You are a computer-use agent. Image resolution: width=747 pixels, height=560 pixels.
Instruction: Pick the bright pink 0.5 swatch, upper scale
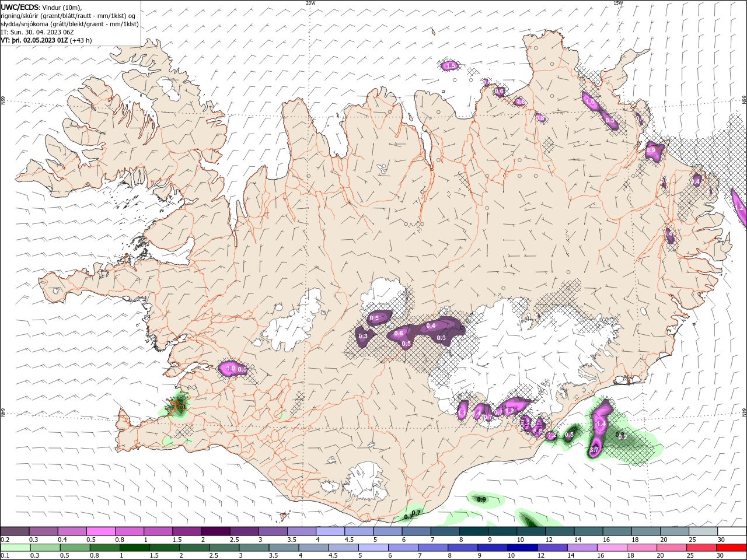[100, 531]
